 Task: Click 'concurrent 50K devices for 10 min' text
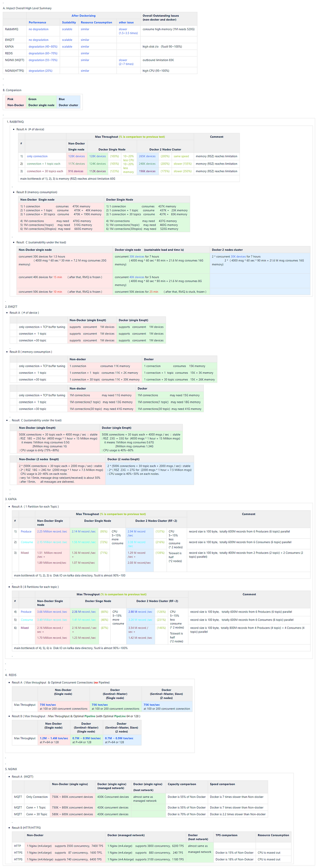[40, 292]
